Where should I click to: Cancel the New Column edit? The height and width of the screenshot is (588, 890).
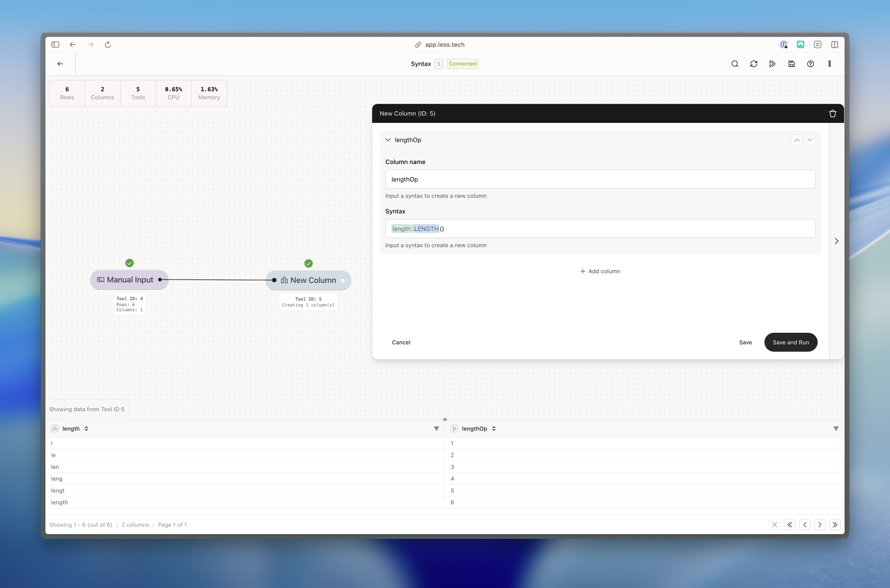click(401, 342)
